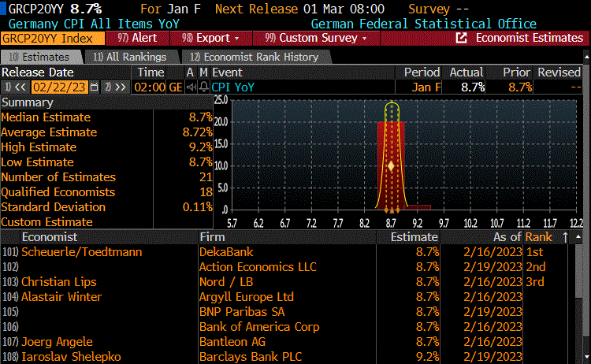Open the Custom Survey dropdown
Image resolution: width=591 pixels, height=364 pixels.
(316, 38)
